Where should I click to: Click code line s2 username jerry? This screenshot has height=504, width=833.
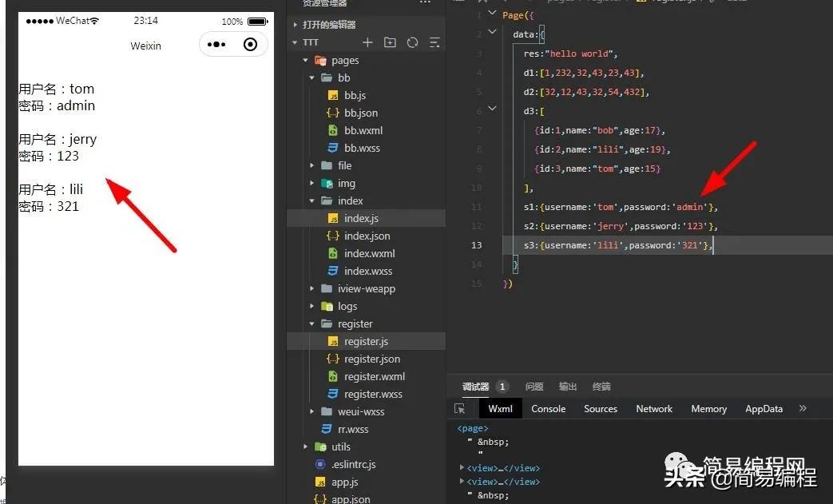point(621,226)
